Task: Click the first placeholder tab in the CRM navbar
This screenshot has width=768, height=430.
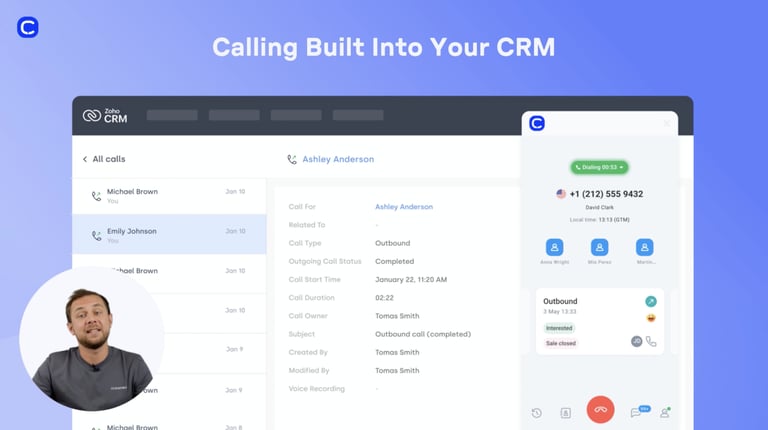Action: click(x=172, y=115)
